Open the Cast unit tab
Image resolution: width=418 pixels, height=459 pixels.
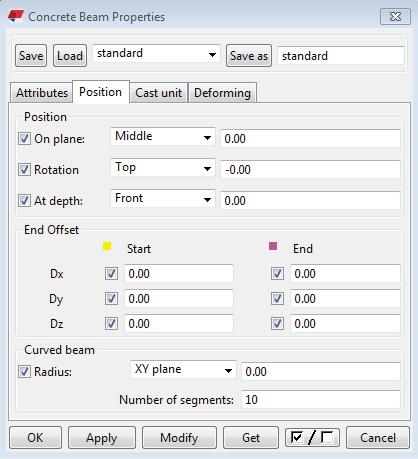click(159, 93)
